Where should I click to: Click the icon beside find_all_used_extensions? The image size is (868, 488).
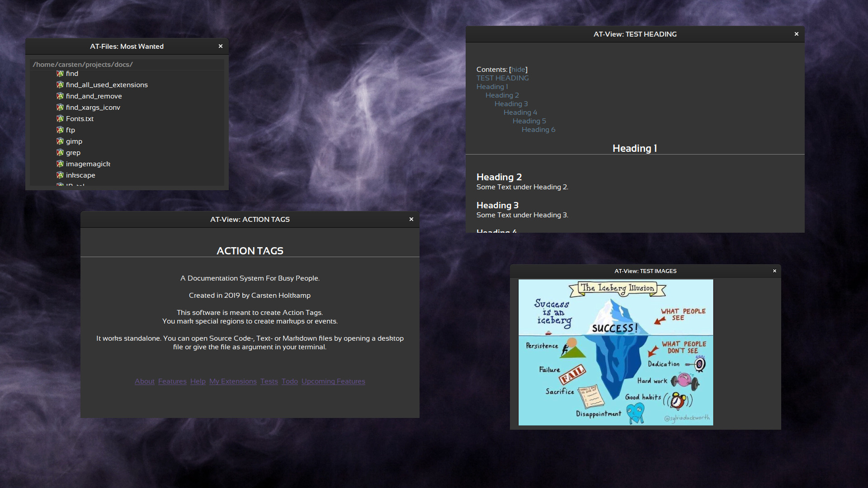tap(60, 85)
